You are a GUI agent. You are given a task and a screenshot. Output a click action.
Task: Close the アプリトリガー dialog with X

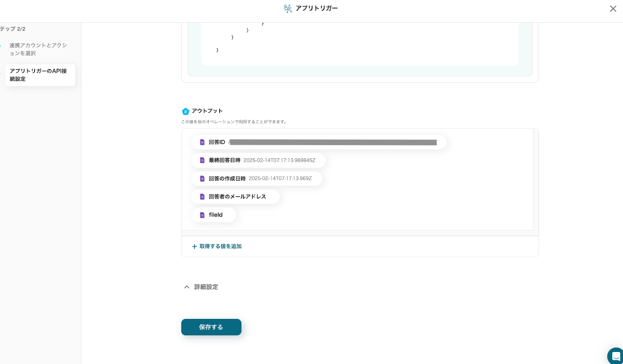pyautogui.click(x=613, y=9)
